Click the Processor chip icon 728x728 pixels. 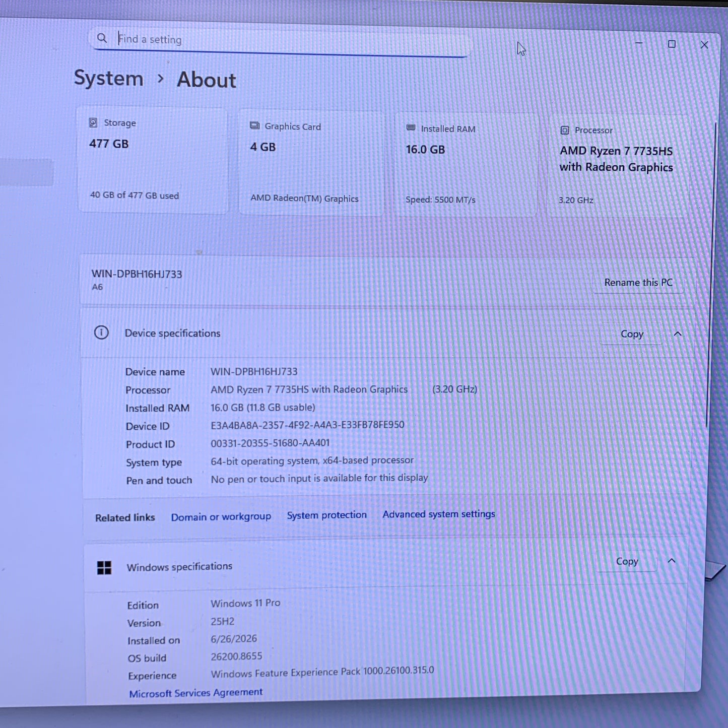coord(565,130)
